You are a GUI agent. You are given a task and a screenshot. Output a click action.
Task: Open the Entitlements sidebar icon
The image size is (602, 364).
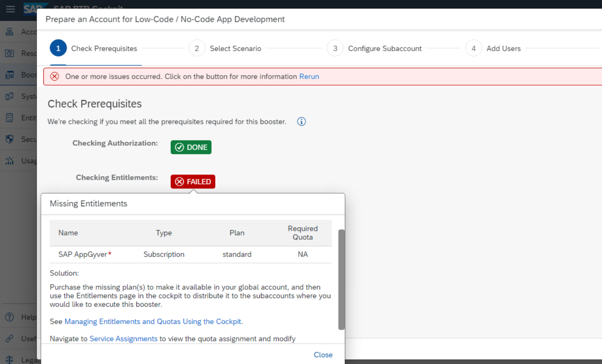tap(9, 118)
